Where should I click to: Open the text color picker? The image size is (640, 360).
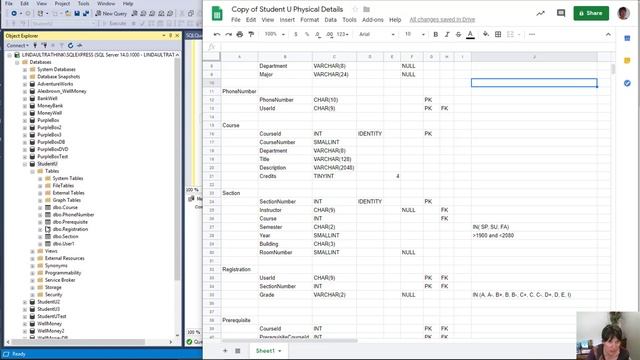click(470, 34)
